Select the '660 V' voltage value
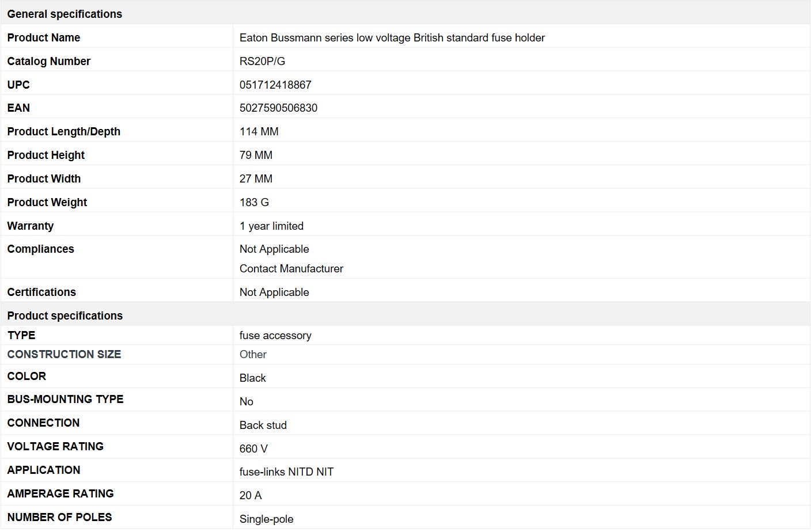The width and height of the screenshot is (811, 532). pyautogui.click(x=254, y=449)
